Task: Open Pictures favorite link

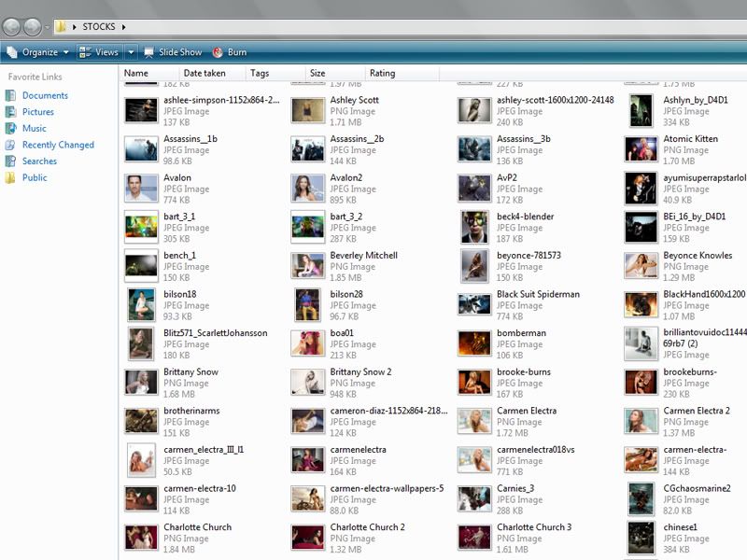Action: (38, 112)
